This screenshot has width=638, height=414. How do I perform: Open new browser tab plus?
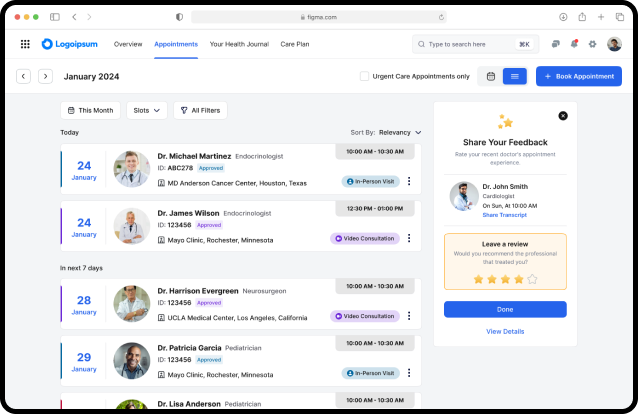[x=601, y=17]
